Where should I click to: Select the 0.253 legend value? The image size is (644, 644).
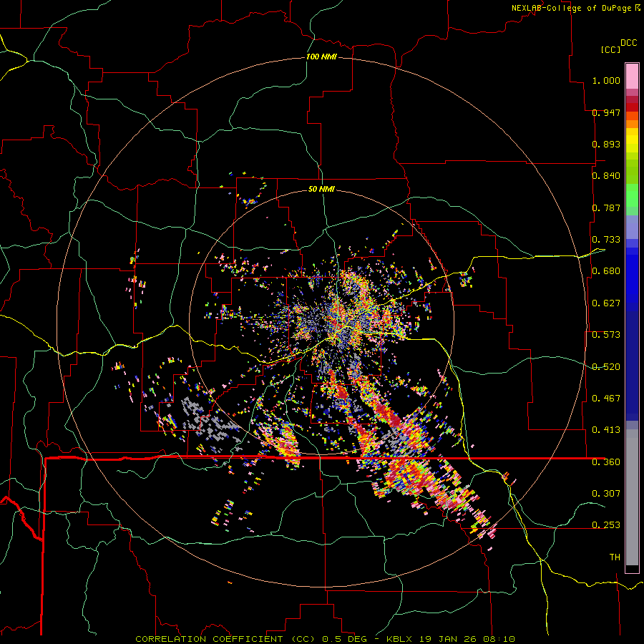tap(606, 525)
